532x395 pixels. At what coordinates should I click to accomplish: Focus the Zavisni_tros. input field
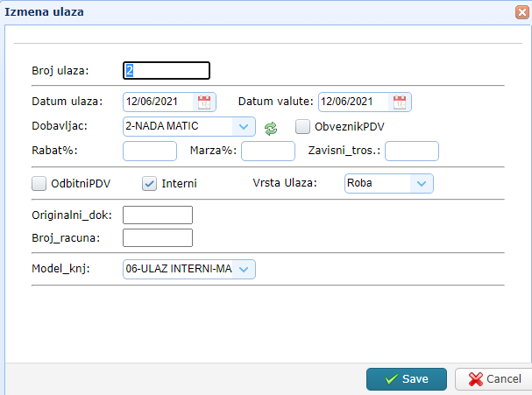click(x=411, y=151)
